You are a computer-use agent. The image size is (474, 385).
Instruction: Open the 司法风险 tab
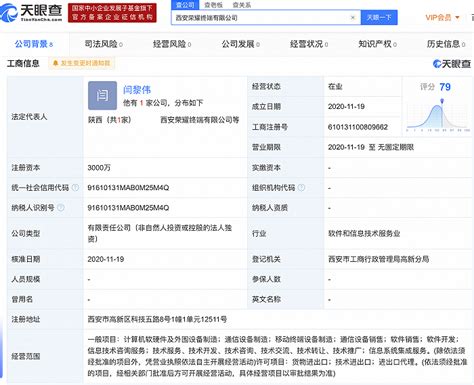[103, 44]
